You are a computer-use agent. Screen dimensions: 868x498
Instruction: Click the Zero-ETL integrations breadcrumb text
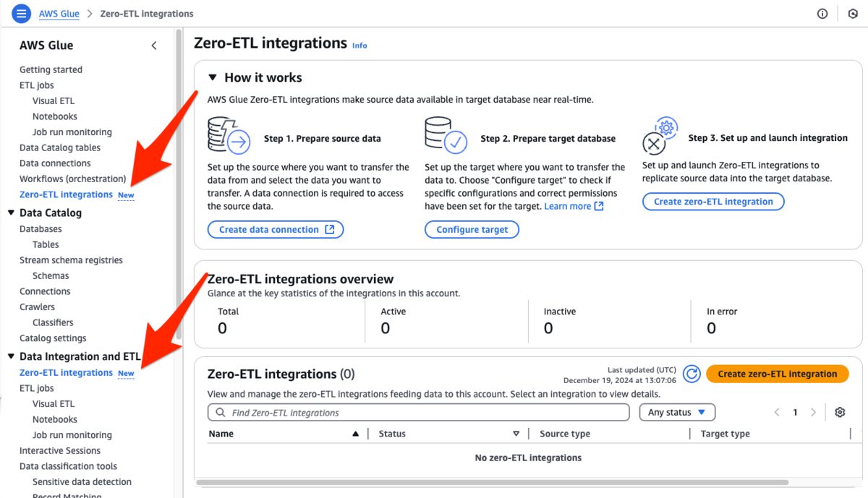[x=148, y=14]
